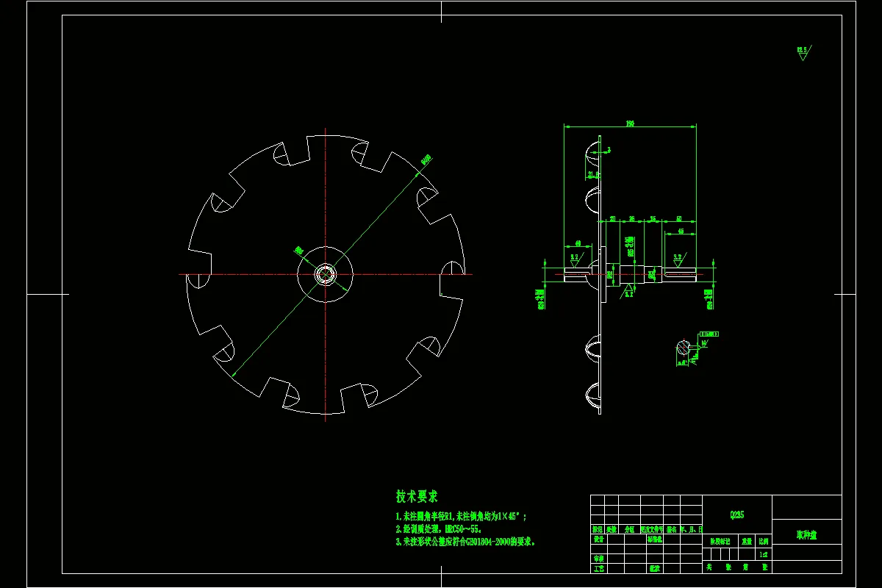Click the splined hub at the disc center
The width and height of the screenshot is (882, 588).
pos(325,274)
